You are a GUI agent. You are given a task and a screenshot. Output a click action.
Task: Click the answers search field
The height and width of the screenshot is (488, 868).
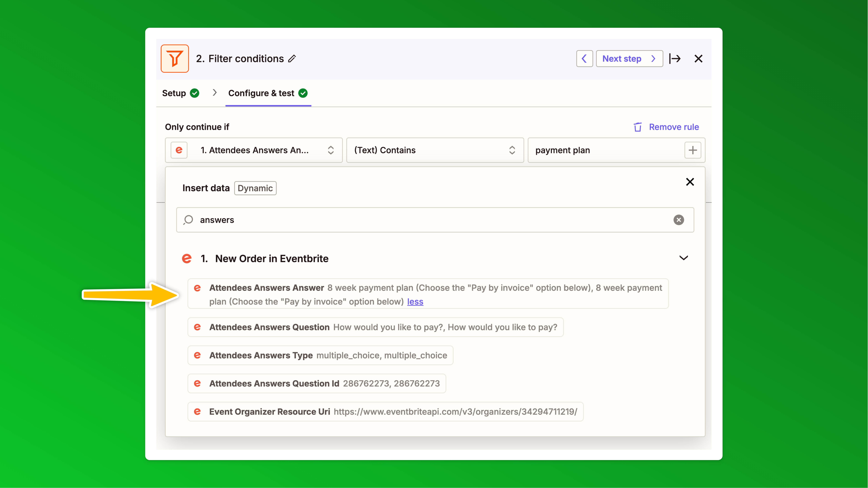coord(435,220)
